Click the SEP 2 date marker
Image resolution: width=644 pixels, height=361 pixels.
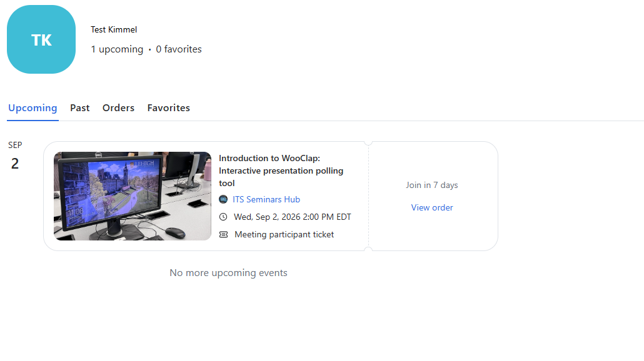pyautogui.click(x=15, y=156)
